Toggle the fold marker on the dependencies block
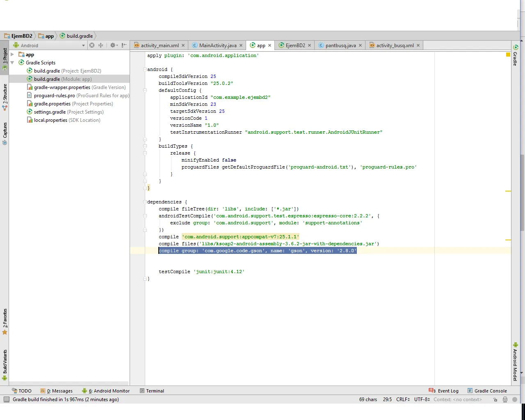The width and height of the screenshot is (525, 420). pos(145,202)
